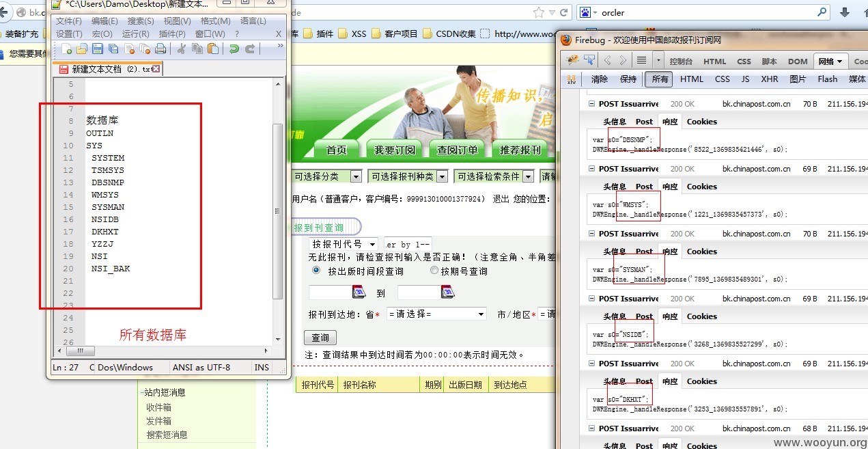Click 清除 to clear the Firebug net list
This screenshot has height=449, width=868.
pos(600,79)
